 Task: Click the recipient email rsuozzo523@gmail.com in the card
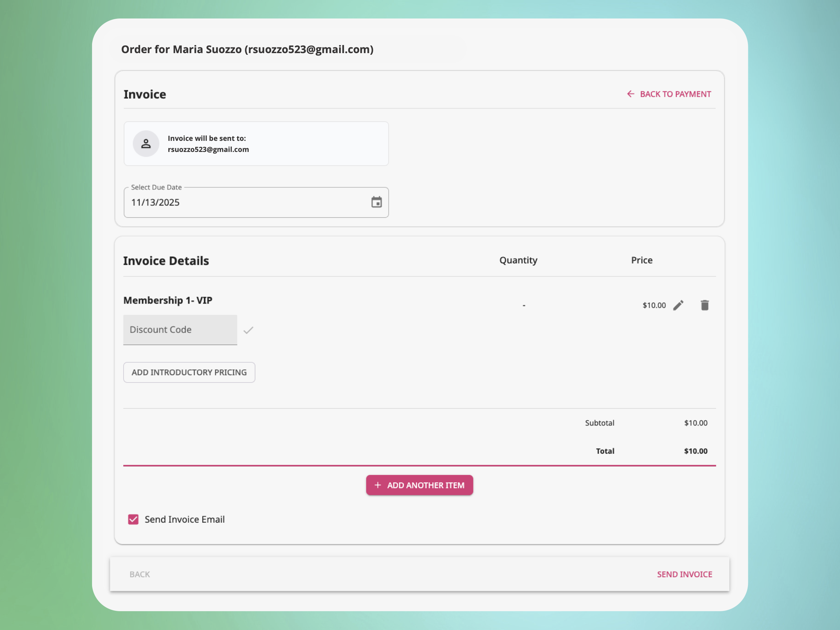tap(208, 149)
